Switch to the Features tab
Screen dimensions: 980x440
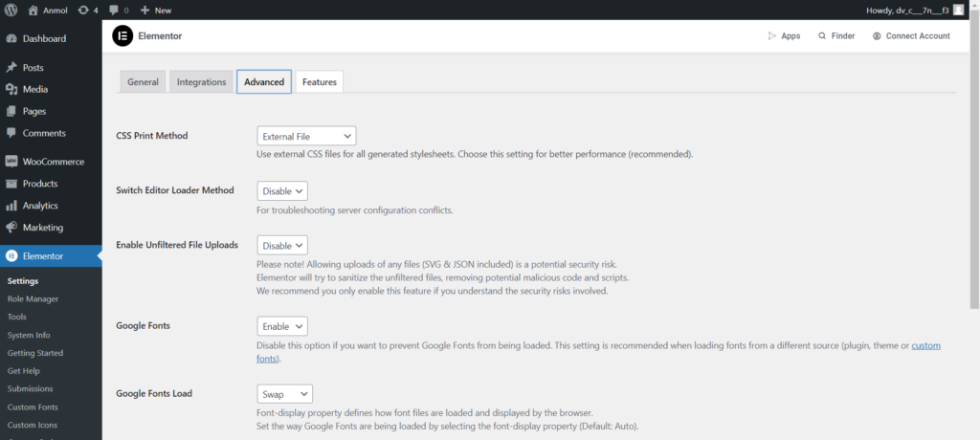(320, 82)
